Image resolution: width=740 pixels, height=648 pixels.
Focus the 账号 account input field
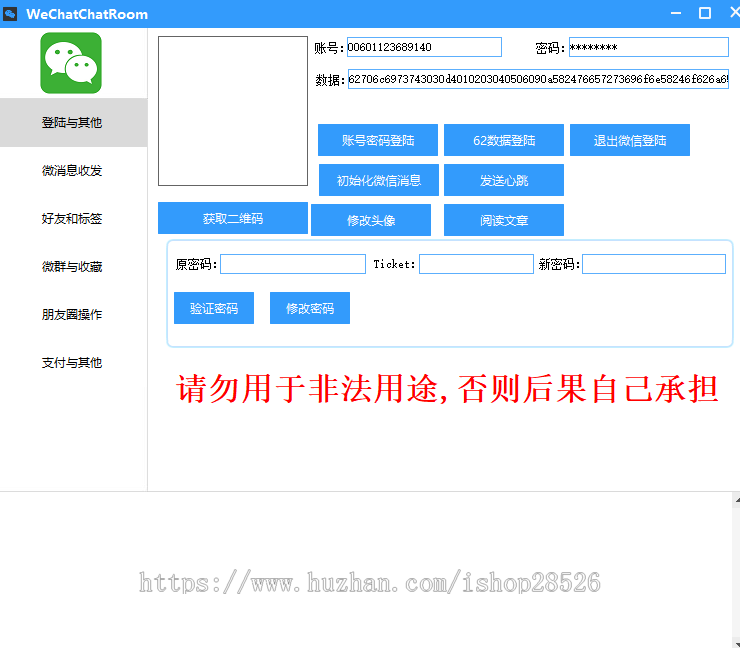click(x=424, y=47)
